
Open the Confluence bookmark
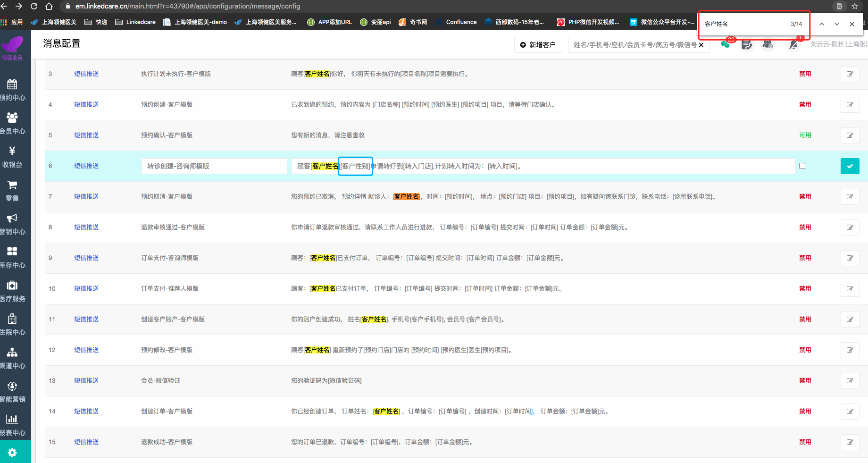pos(456,22)
